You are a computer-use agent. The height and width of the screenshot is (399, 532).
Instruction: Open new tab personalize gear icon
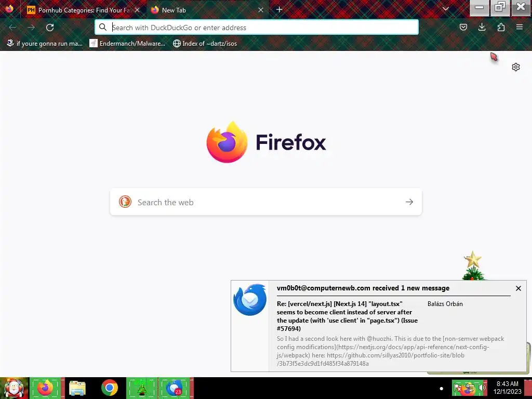tap(516, 67)
